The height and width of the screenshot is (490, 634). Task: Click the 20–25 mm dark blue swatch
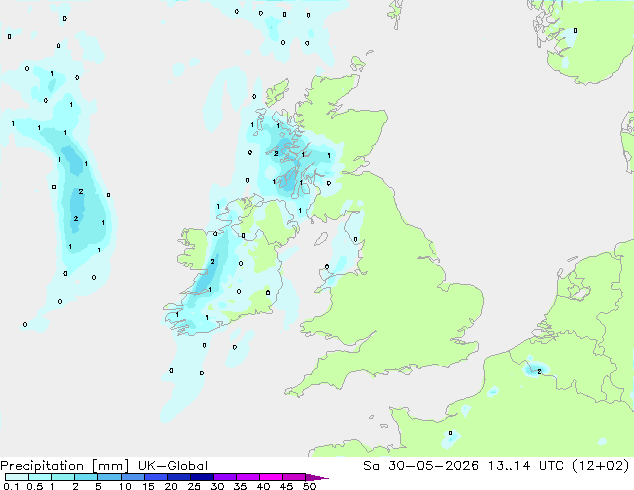(x=178, y=477)
